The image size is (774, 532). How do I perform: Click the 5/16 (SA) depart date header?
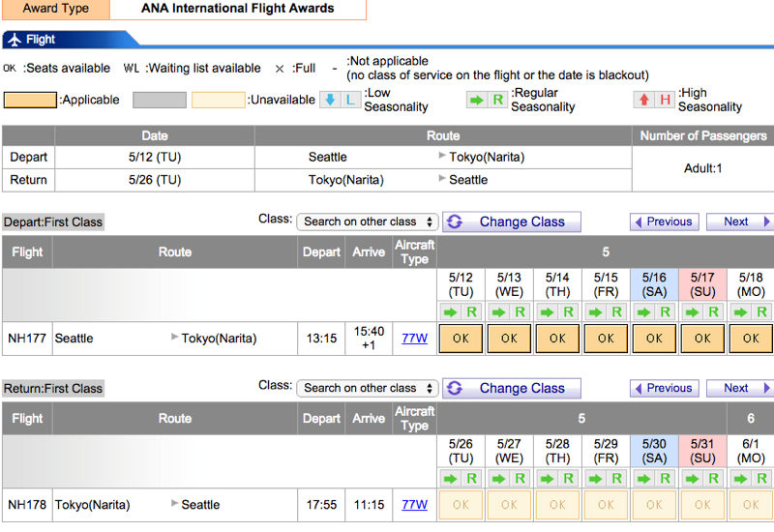[654, 284]
